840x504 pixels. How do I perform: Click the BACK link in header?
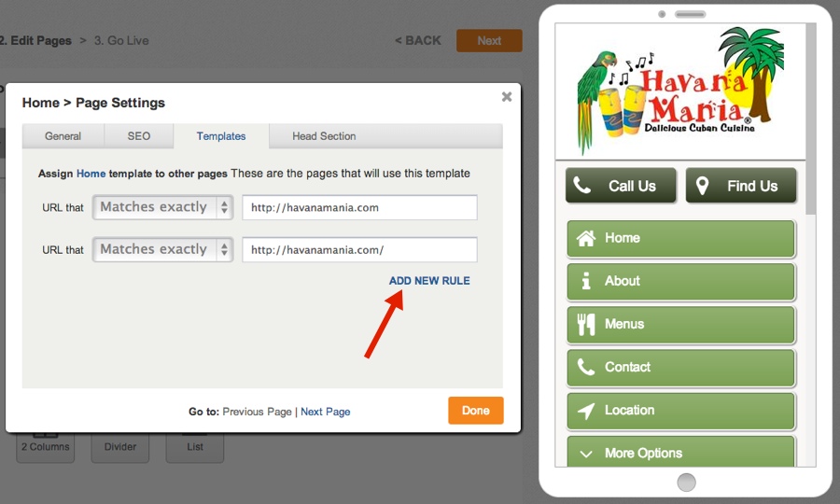click(x=418, y=41)
